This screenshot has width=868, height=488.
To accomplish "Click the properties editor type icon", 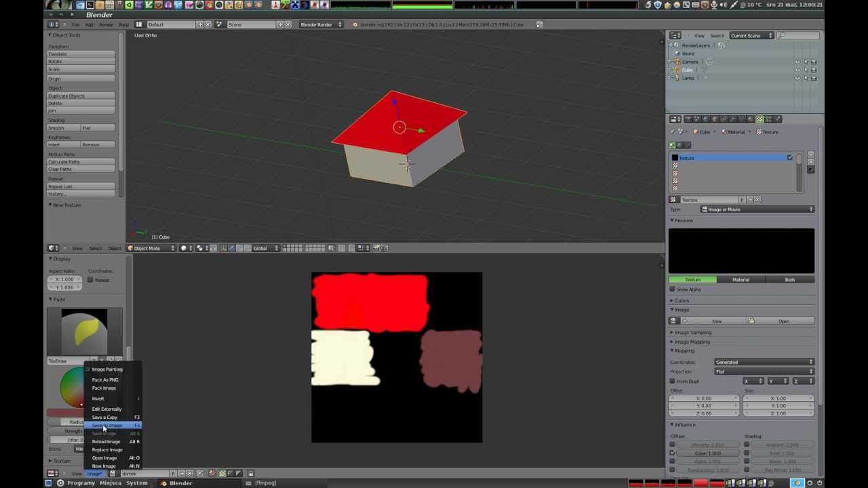I will pos(675,119).
